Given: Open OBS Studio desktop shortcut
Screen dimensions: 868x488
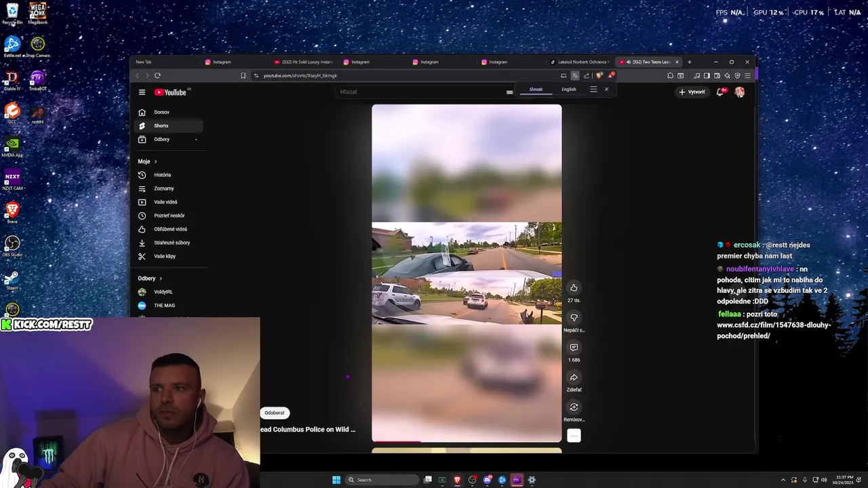Looking at the screenshot, I should pos(12,246).
